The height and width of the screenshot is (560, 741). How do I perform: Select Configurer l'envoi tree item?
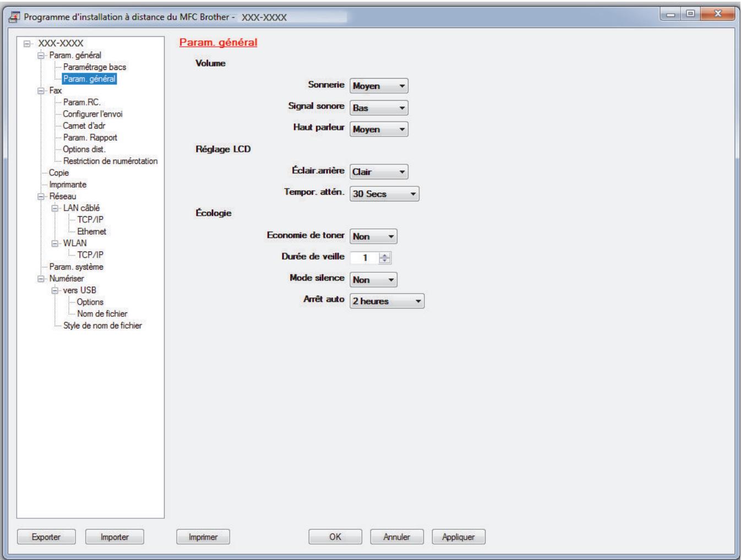[92, 114]
